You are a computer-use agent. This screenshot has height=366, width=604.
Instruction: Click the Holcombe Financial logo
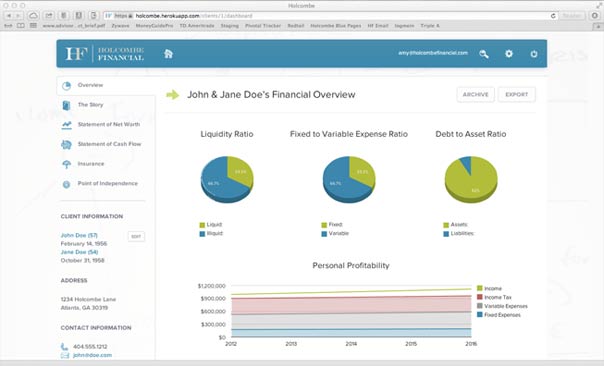tap(105, 54)
